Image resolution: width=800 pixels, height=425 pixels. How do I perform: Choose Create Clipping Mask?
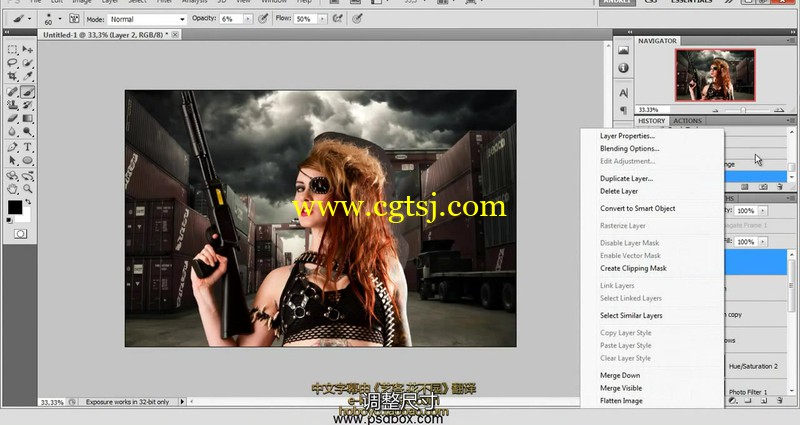[x=633, y=268]
